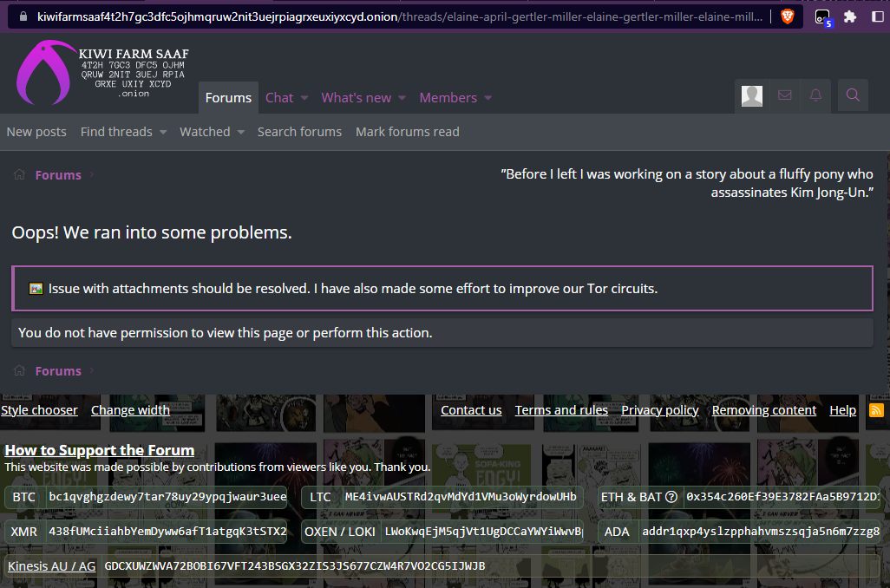The image size is (890, 588).
Task: Open the Removing content link
Action: pos(764,410)
